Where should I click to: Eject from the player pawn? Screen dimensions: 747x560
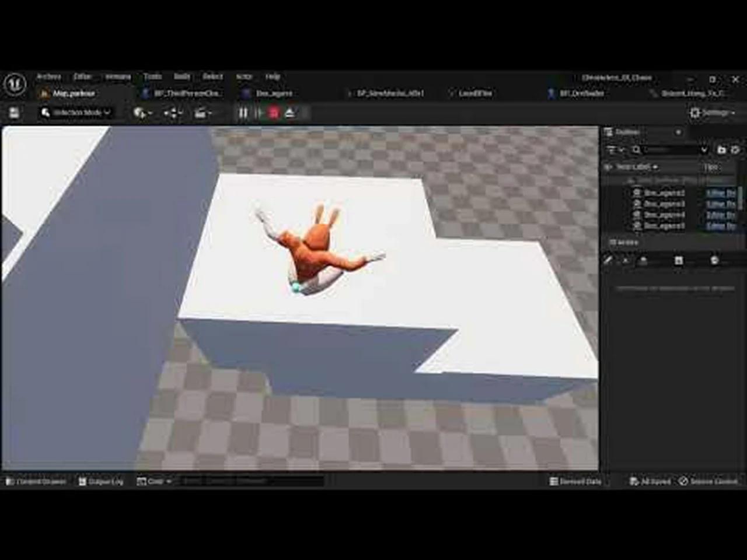tap(290, 113)
